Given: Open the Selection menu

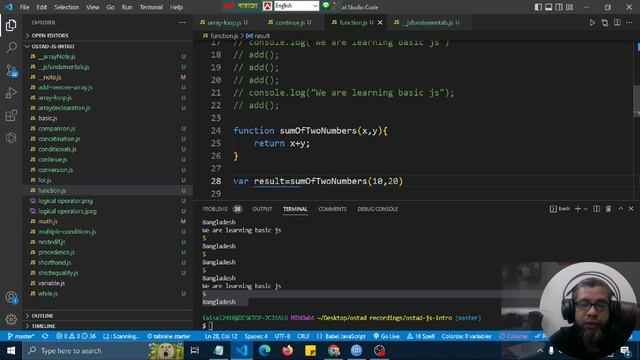Looking at the screenshot, I should tap(66, 7).
